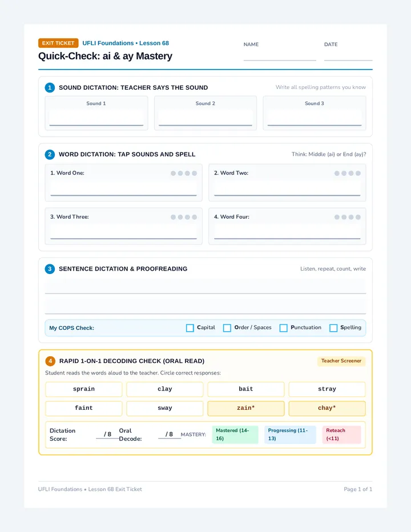Click the sound dots beside Word Two
The height and width of the screenshot is (532, 411).
point(347,173)
